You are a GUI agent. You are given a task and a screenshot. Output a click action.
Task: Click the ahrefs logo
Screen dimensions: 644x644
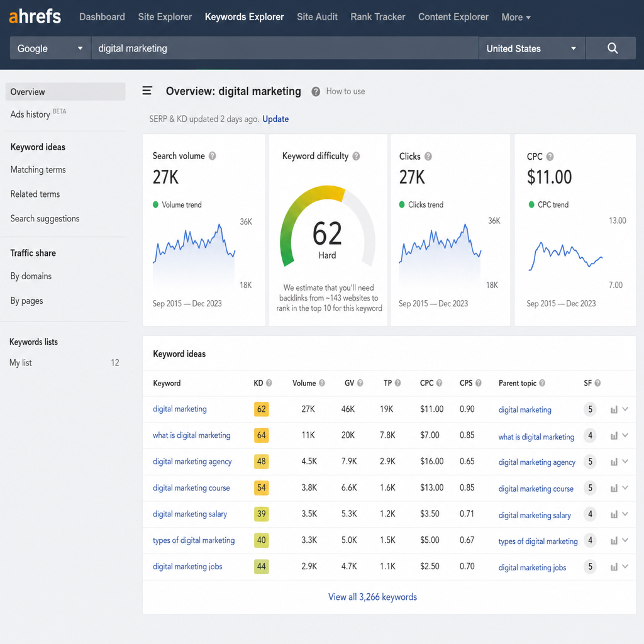(35, 17)
